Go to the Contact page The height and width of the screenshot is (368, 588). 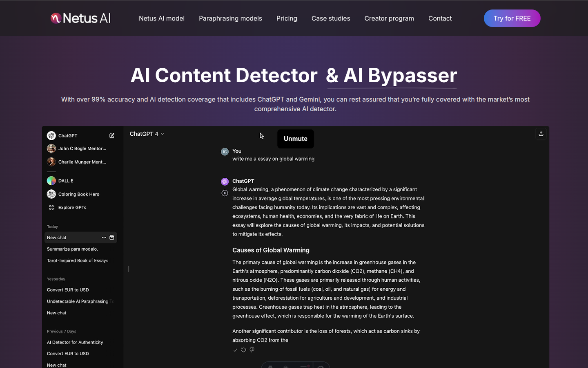(440, 18)
